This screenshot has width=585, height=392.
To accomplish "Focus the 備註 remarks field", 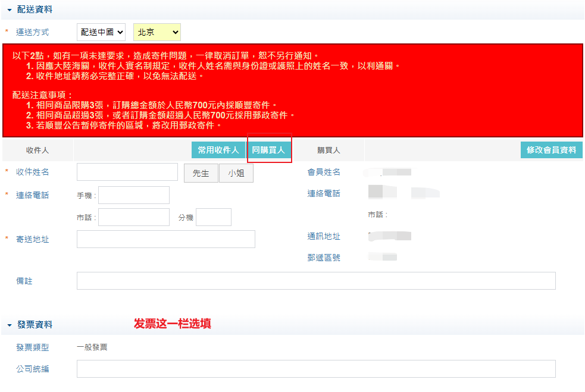I will [x=316, y=281].
